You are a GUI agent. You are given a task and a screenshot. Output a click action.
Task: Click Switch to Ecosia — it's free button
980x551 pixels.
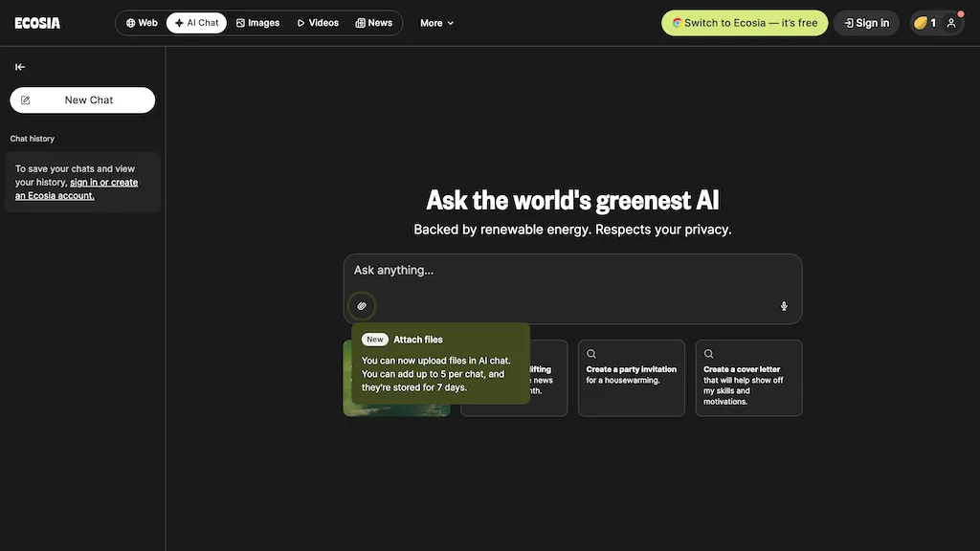click(x=745, y=23)
